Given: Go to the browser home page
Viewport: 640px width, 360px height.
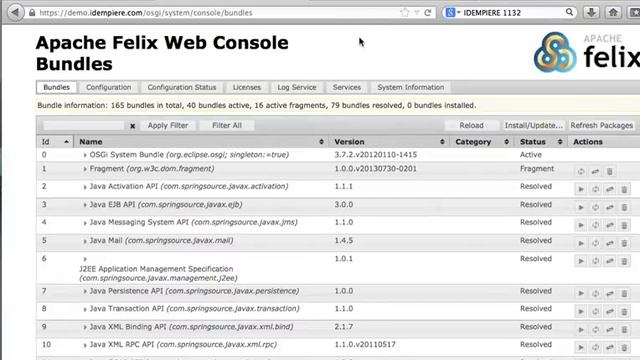Looking at the screenshot, I should coord(613,13).
